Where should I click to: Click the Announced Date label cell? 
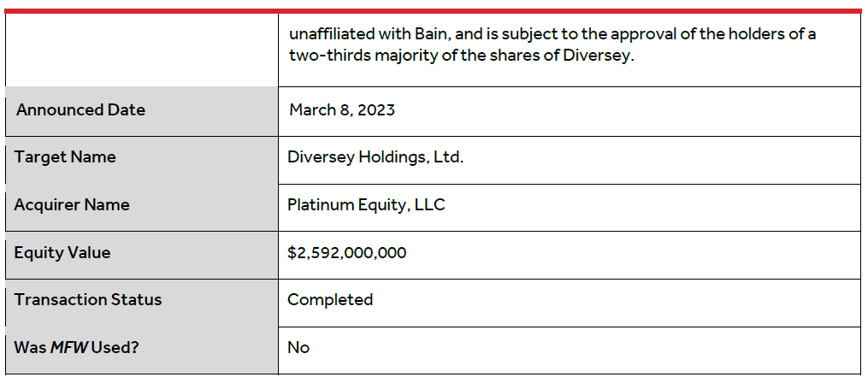pyautogui.click(x=142, y=110)
